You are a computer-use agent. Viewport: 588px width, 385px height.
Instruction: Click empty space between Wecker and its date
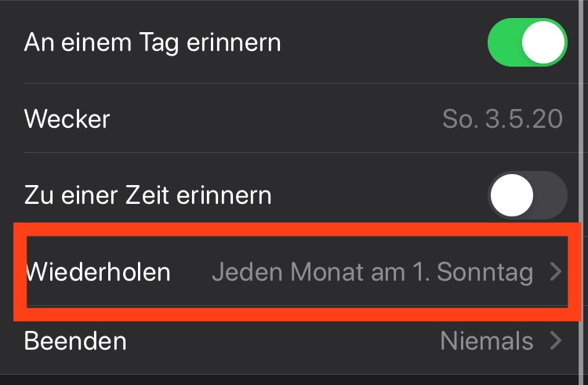pyautogui.click(x=274, y=119)
